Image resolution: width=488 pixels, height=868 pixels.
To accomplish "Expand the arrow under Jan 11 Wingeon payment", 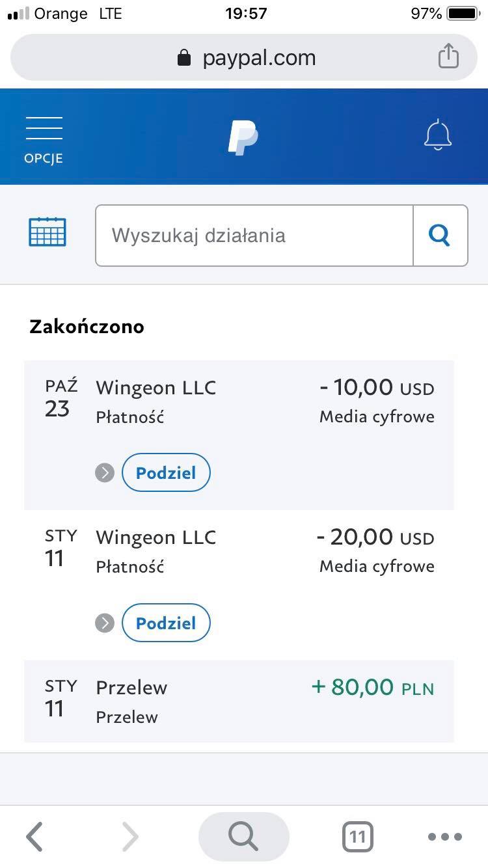I will pos(105,623).
